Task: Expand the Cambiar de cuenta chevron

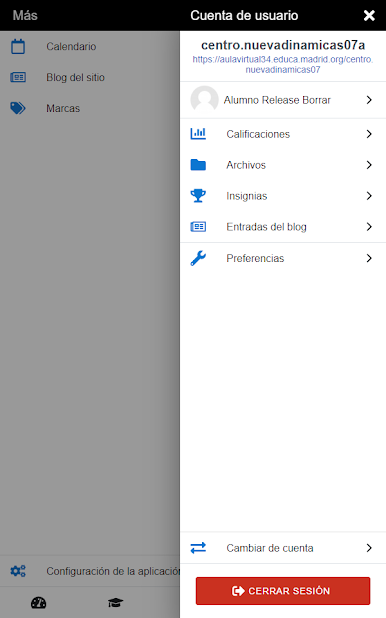Action: pyautogui.click(x=369, y=548)
